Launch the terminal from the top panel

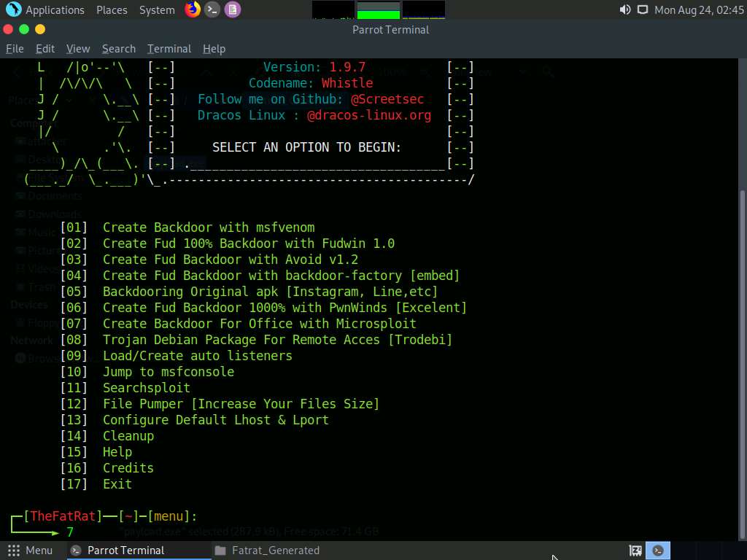(x=212, y=9)
